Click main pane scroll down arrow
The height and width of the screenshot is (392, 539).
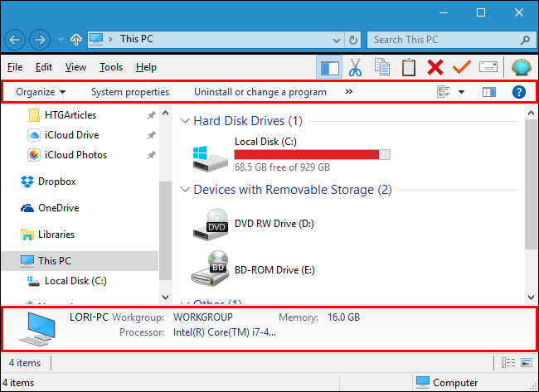point(531,298)
